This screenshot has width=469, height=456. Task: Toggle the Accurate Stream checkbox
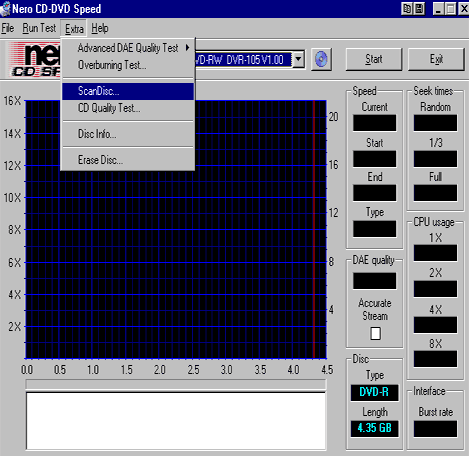pos(375,333)
